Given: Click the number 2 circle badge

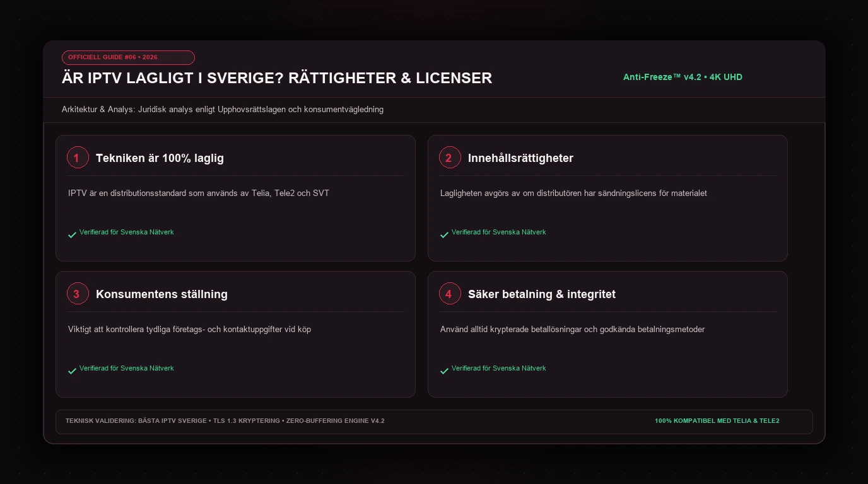Looking at the screenshot, I should pos(450,158).
